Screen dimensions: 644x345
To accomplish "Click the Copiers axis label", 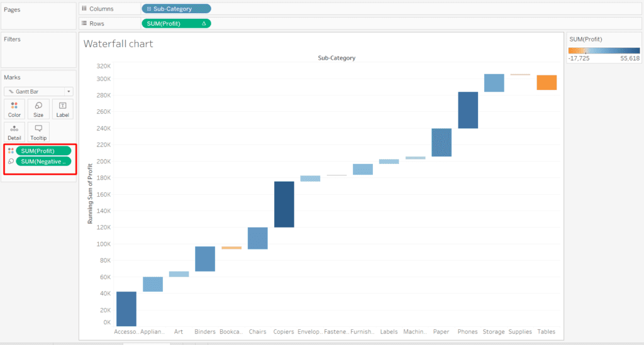I will tap(284, 331).
